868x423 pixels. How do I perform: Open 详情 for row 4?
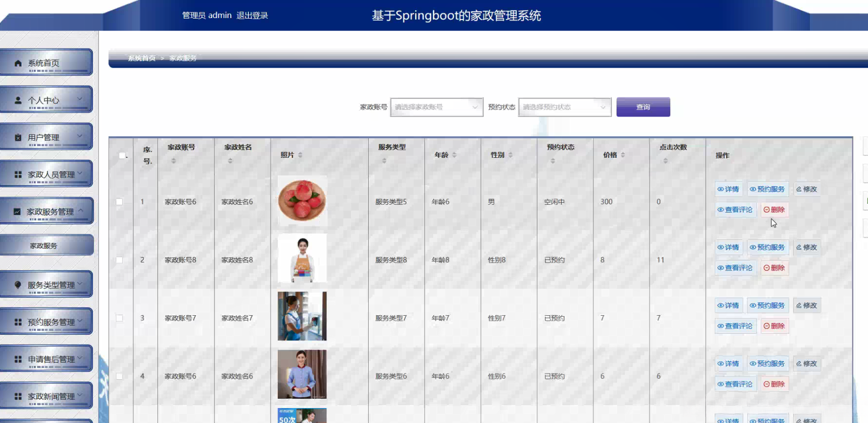[x=729, y=364]
